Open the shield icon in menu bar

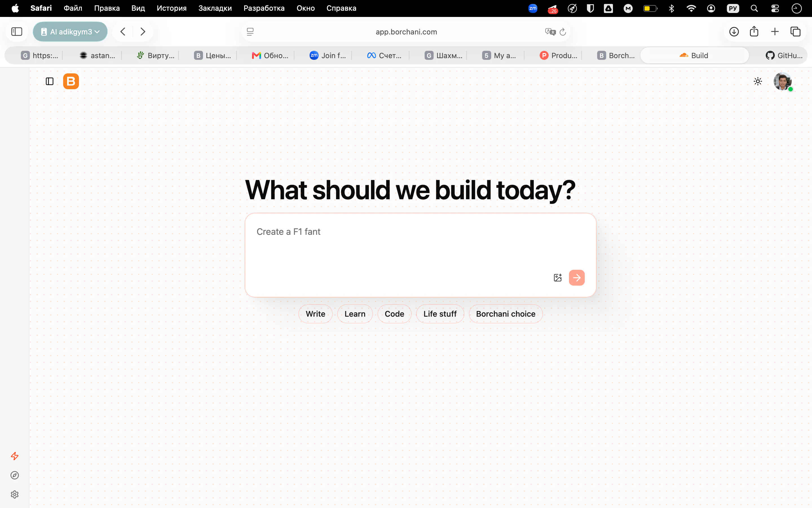pos(590,8)
